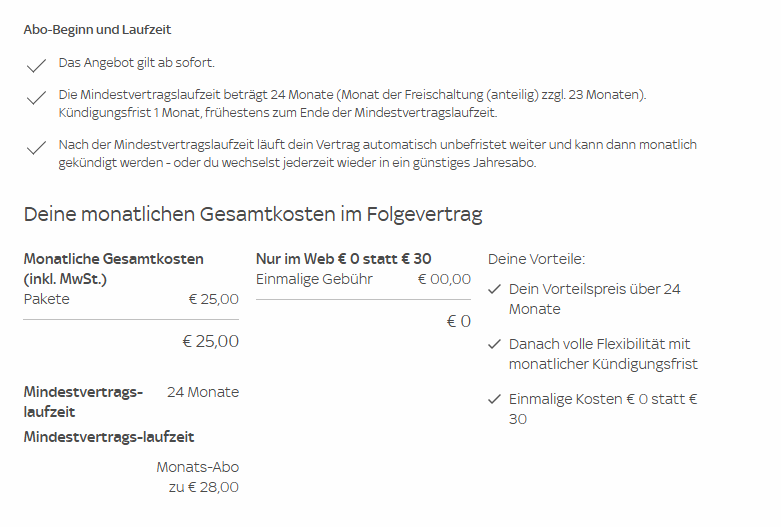Viewport: 781px width, 527px height.
Task: Click checkmark for 'Danach volle Flexibilität'
Action: coord(494,344)
